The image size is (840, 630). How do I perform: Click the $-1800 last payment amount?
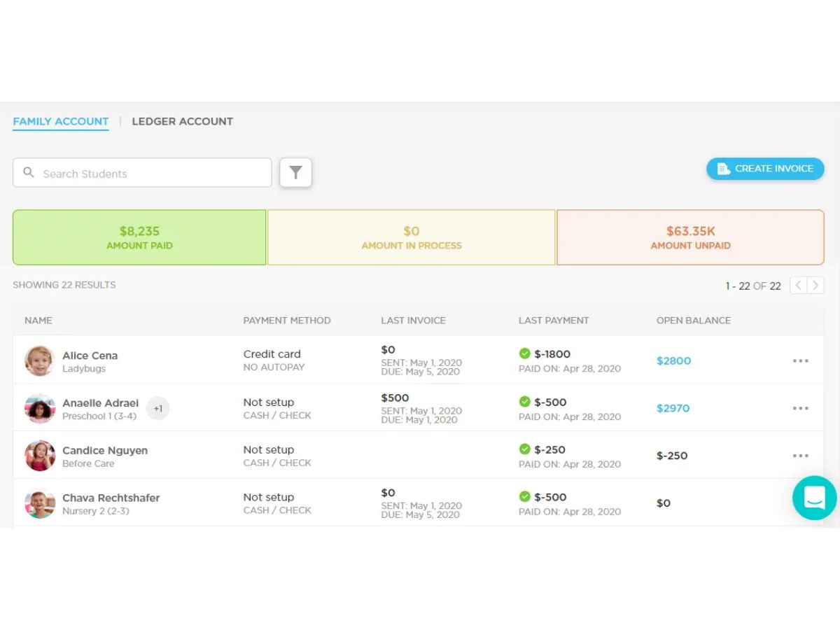[552, 354]
